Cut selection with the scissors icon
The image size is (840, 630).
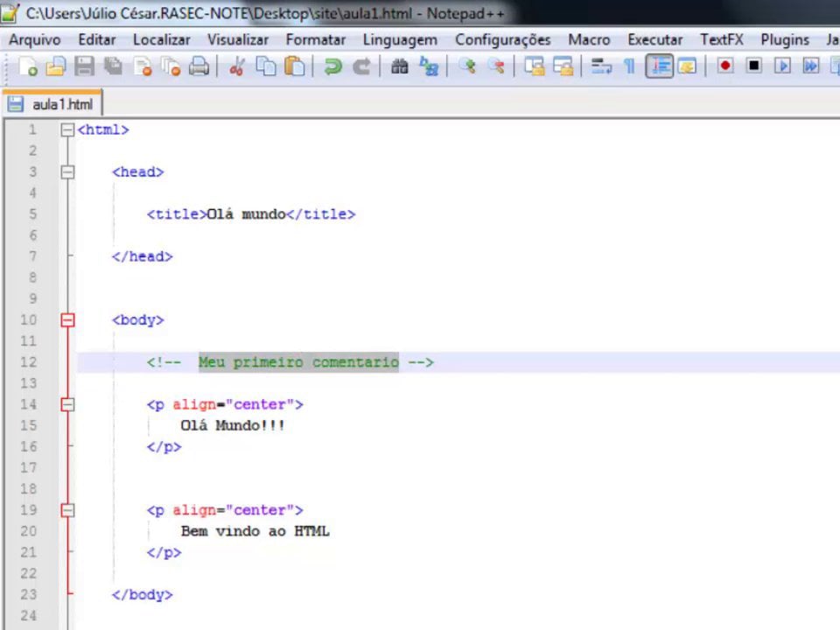[x=237, y=67]
